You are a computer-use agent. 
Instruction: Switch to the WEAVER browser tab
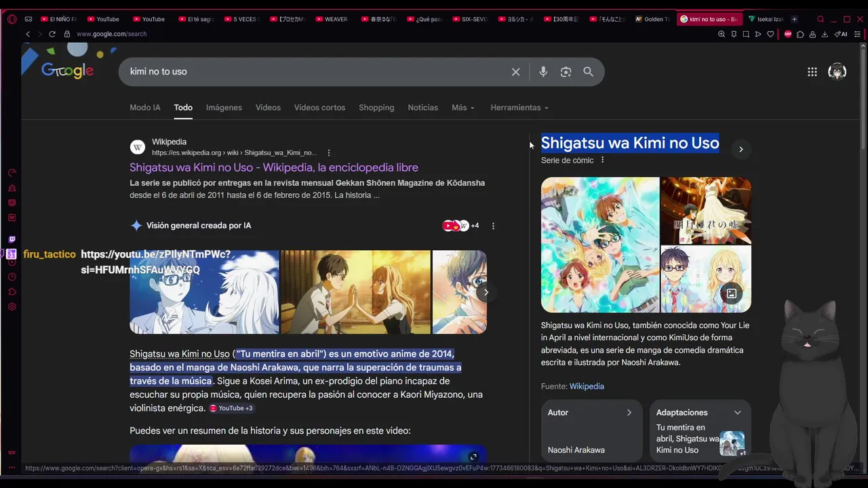tap(332, 19)
